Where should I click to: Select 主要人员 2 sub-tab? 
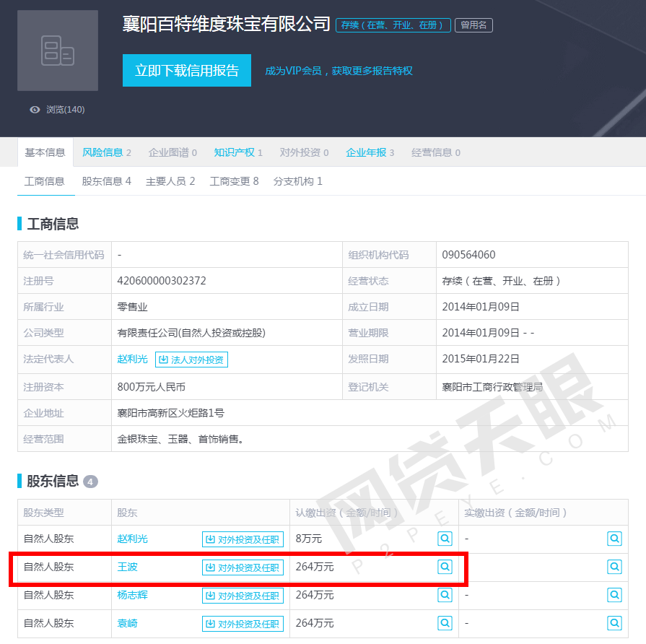(170, 181)
